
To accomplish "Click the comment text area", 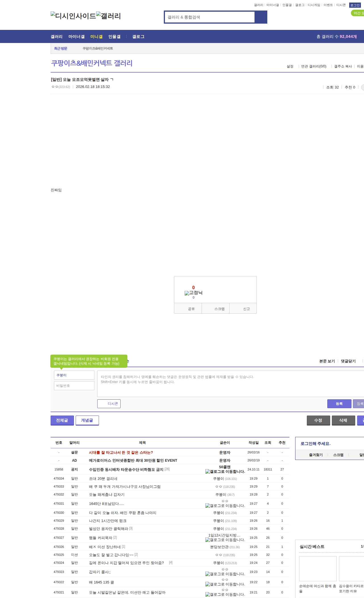I will coord(231,384).
